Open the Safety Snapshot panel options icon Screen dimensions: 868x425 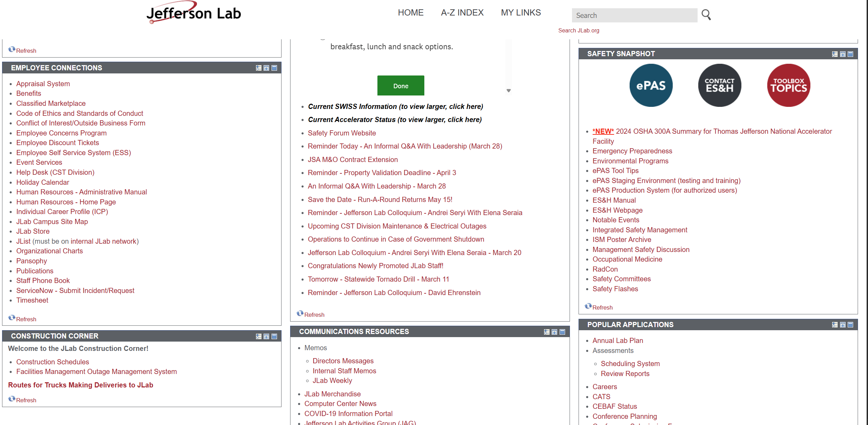click(835, 54)
